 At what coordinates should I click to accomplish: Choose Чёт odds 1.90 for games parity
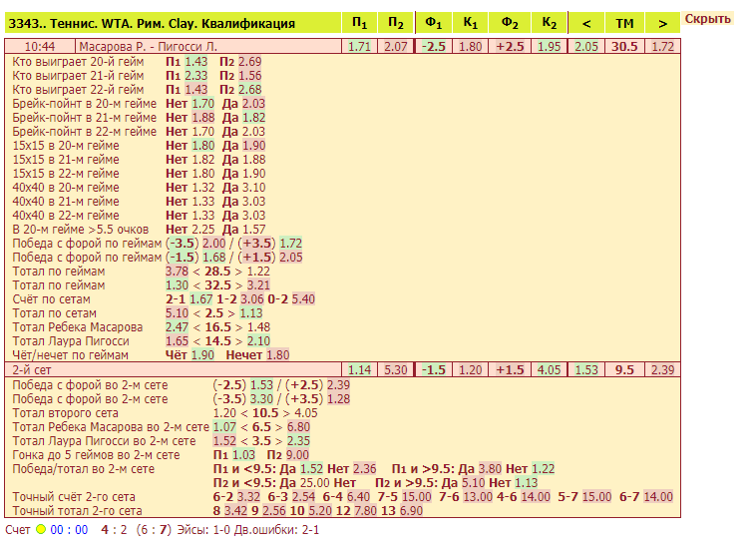[202, 355]
